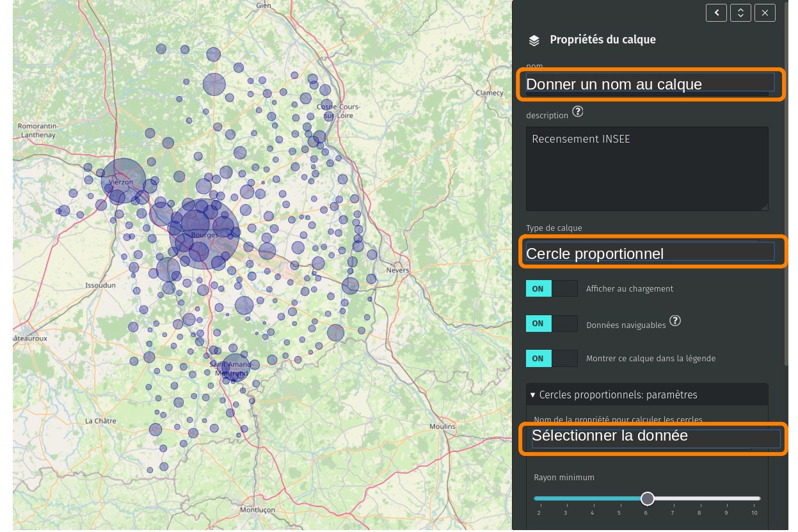Open the help icon next to description
798x532 pixels.
577,112
